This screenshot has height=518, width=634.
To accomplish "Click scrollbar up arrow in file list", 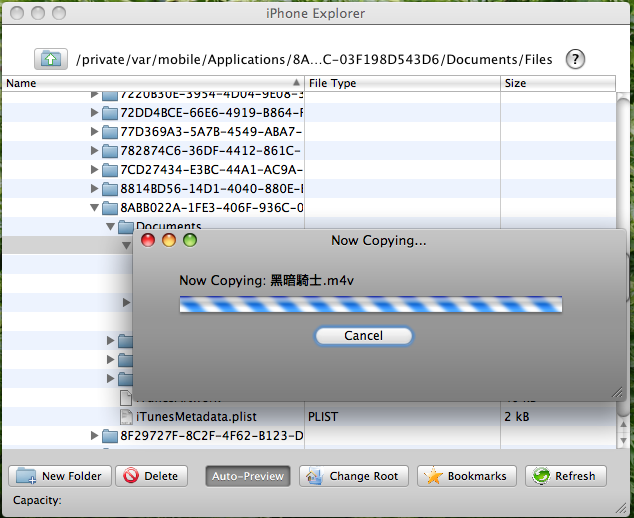I will (x=623, y=424).
